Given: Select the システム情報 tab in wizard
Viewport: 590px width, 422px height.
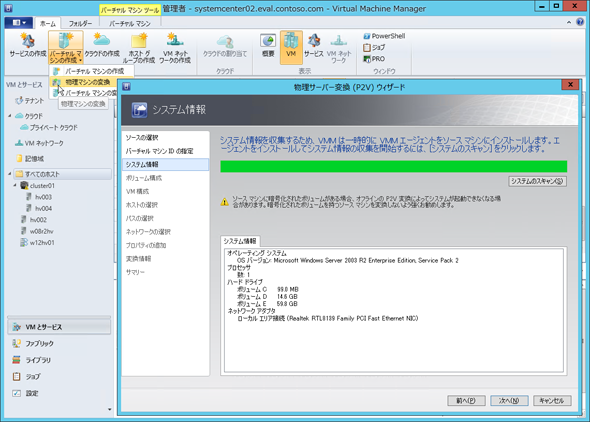Looking at the screenshot, I should click(x=240, y=241).
